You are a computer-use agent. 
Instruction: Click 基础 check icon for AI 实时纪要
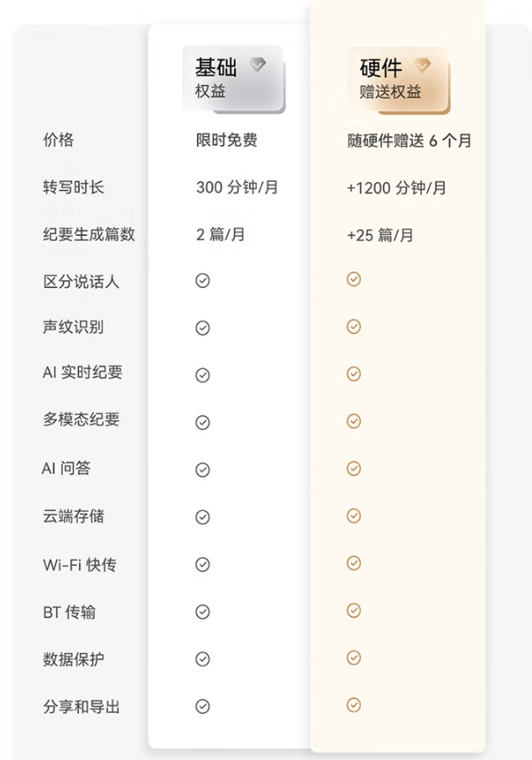click(202, 375)
